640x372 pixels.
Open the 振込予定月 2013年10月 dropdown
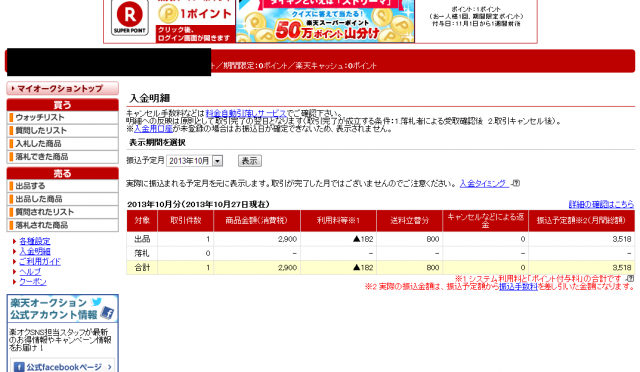(194, 161)
